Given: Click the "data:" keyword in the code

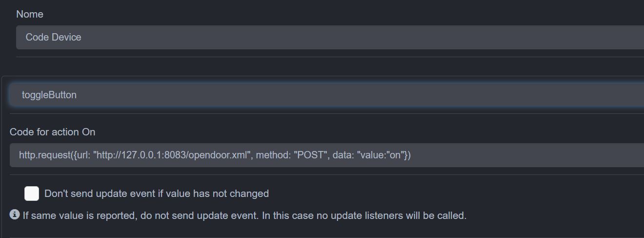Looking at the screenshot, I should coord(343,155).
